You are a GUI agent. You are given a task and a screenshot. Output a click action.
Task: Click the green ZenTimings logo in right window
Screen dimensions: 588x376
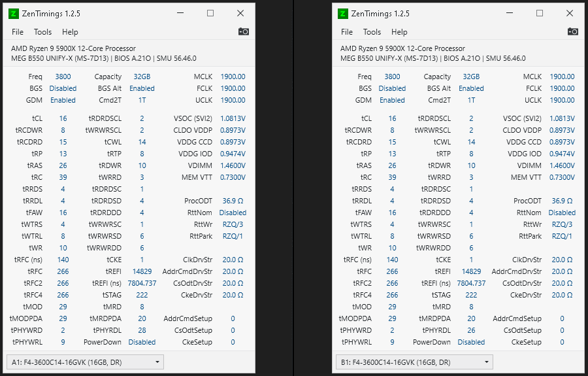tap(343, 14)
